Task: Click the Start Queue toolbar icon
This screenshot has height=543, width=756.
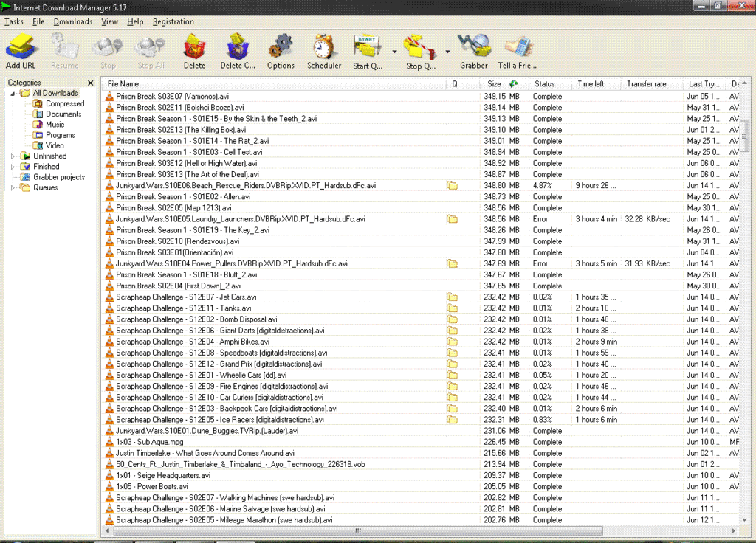Action: (368, 52)
